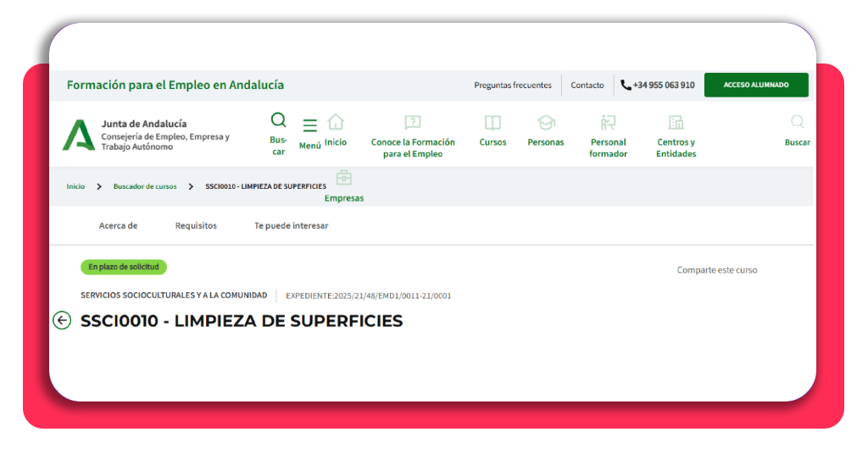Click the Personas menu label
This screenshot has width=868, height=454.
pyautogui.click(x=546, y=142)
